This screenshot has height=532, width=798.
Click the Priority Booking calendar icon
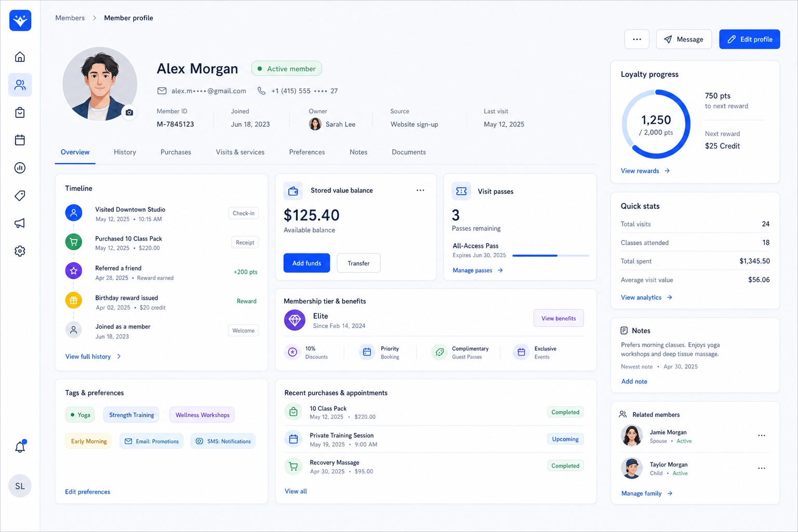coord(367,352)
